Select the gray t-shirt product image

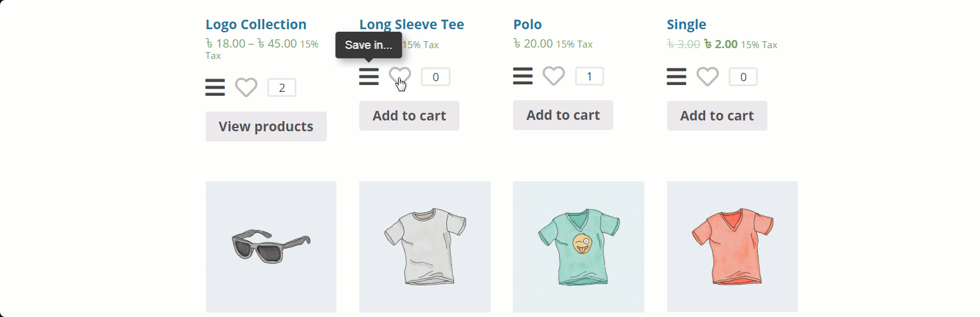pyautogui.click(x=425, y=247)
